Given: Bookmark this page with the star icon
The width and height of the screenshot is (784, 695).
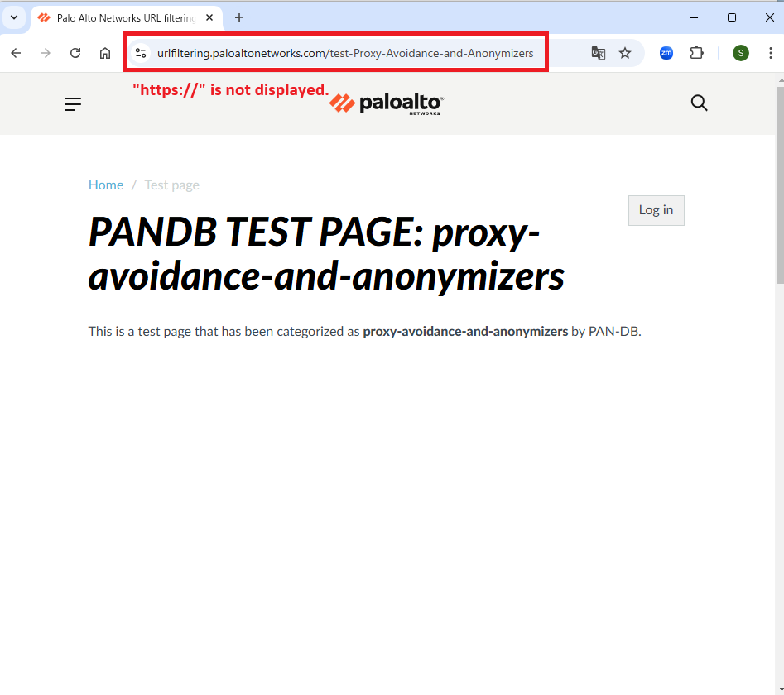Looking at the screenshot, I should point(625,53).
